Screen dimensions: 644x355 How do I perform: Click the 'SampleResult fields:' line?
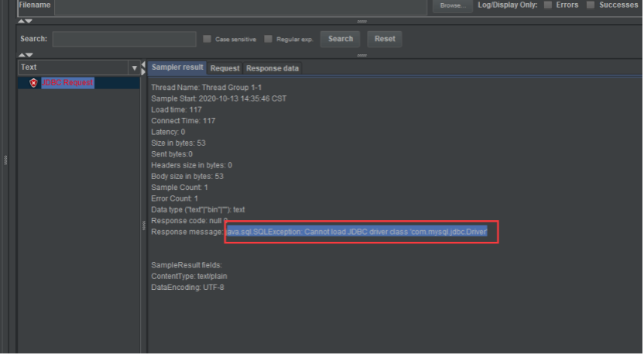(187, 265)
